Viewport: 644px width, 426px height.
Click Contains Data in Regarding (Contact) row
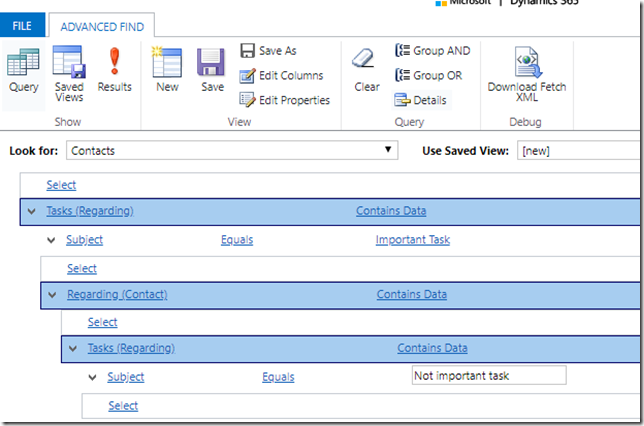[x=412, y=295]
